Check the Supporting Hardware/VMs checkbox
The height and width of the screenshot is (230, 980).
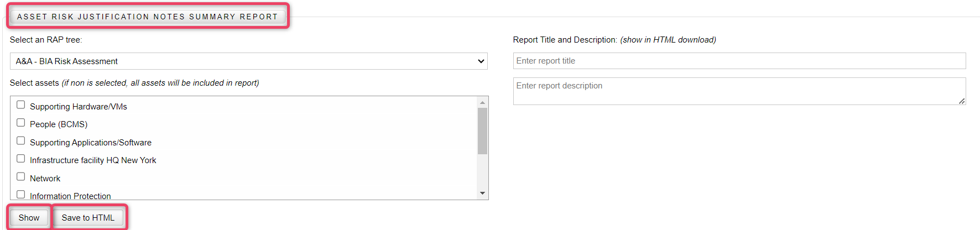coord(21,105)
